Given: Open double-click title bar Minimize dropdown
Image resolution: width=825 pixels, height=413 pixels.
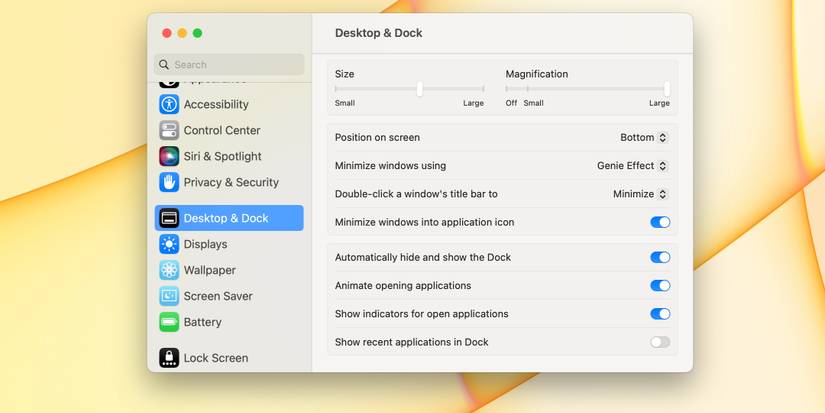Looking at the screenshot, I should [640, 194].
